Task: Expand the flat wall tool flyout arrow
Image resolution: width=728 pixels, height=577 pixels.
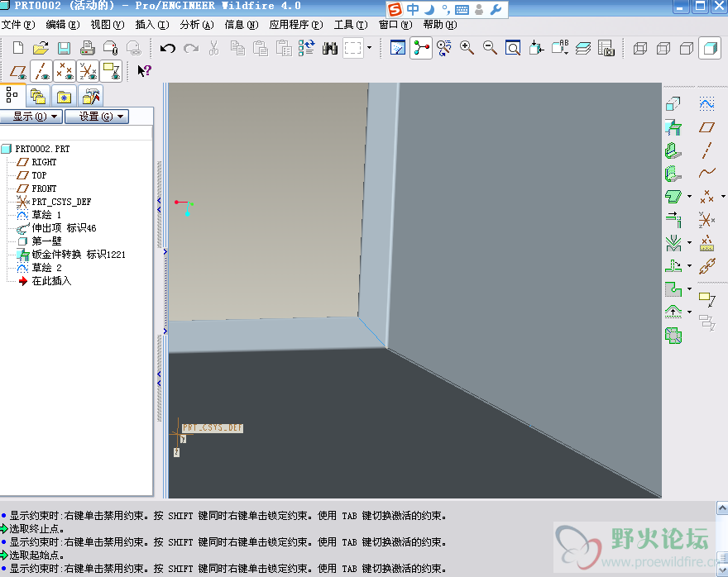Action: (x=689, y=197)
